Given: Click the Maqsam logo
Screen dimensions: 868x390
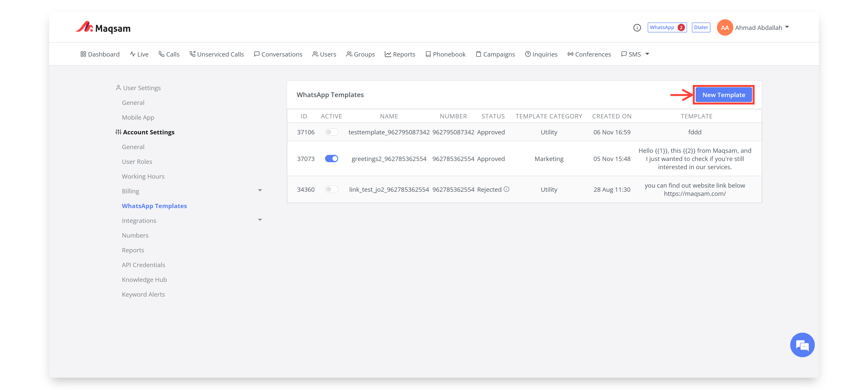Looking at the screenshot, I should click(x=103, y=28).
